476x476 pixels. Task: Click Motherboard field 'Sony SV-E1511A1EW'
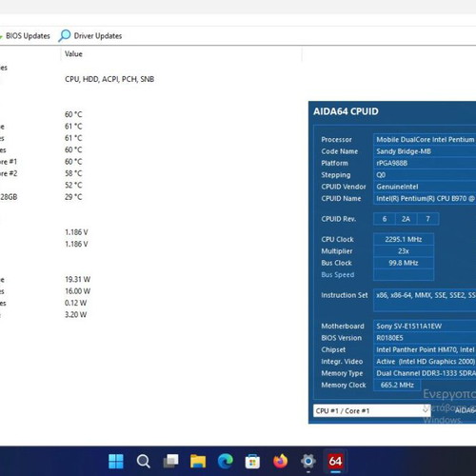tap(425, 327)
